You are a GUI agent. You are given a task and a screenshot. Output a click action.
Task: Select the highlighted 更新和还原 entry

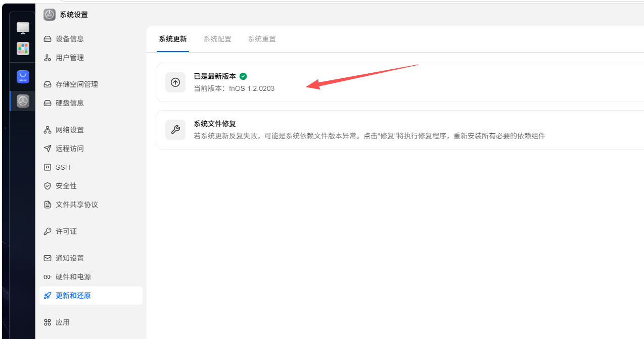tap(91, 296)
